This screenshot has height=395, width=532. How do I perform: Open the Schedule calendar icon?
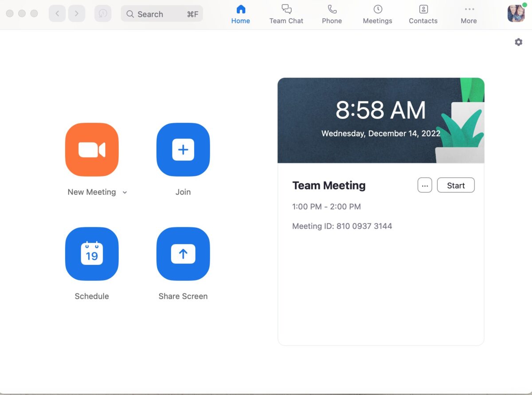tap(92, 254)
